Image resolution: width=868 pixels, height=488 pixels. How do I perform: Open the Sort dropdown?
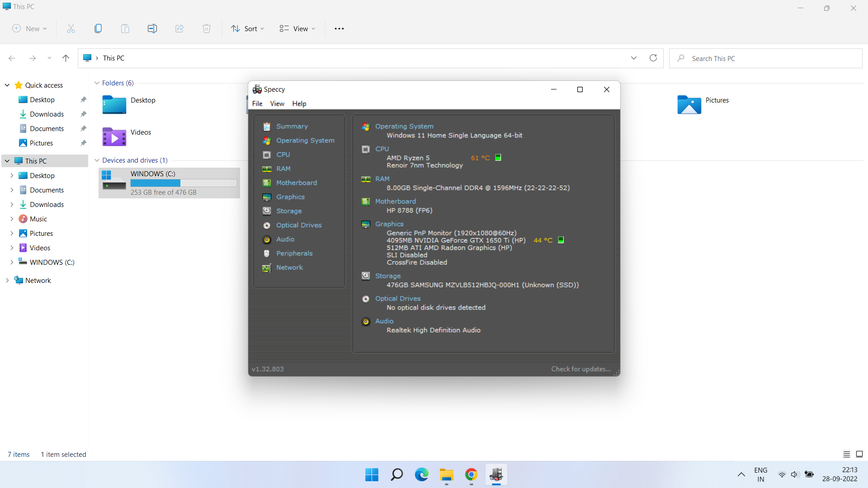[248, 28]
